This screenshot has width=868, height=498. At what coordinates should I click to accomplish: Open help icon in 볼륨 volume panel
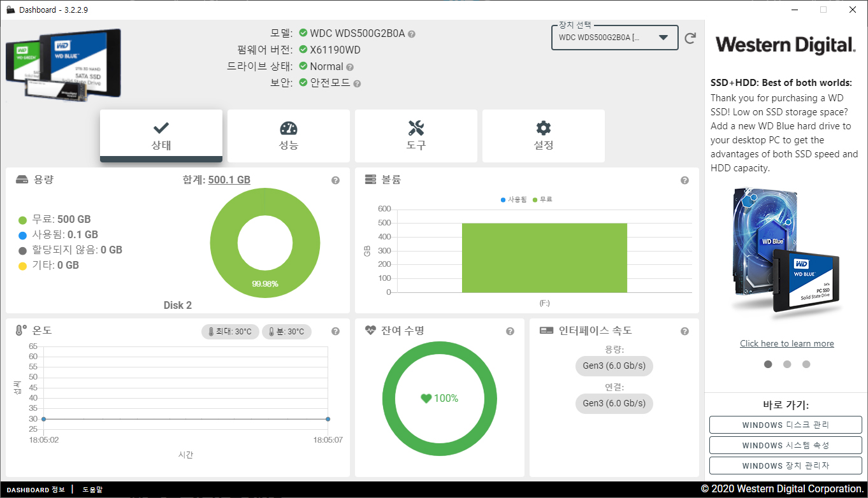[684, 180]
